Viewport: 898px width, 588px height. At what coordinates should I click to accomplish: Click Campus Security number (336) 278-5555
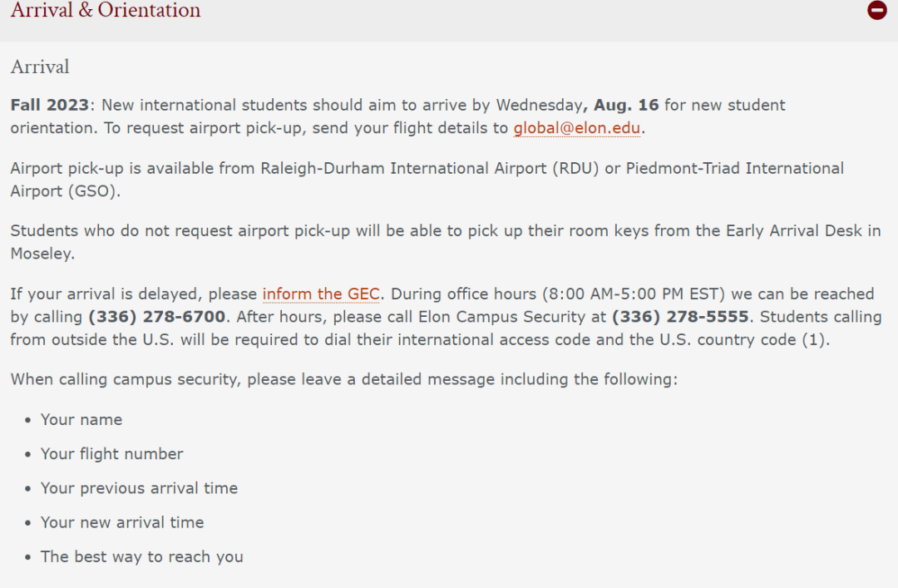[680, 317]
